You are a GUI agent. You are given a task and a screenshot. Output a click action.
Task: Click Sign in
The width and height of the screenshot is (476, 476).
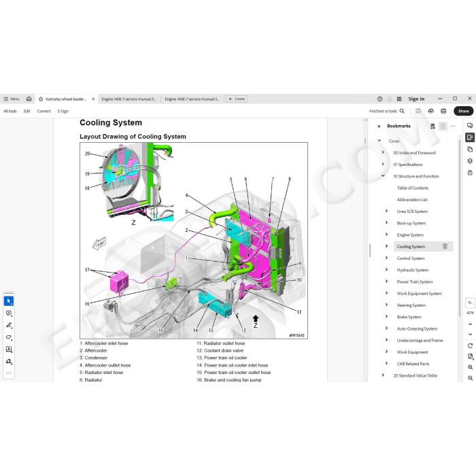(416, 99)
